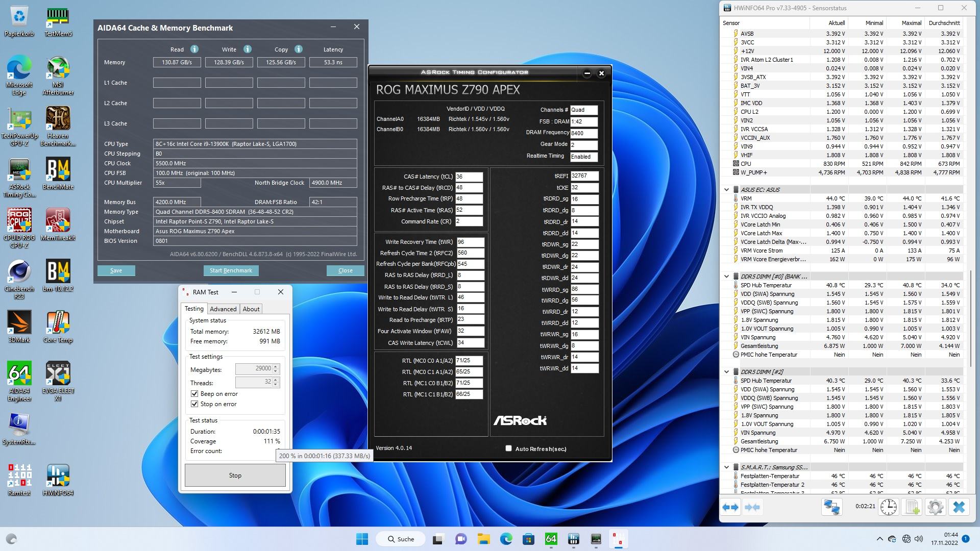Screen dimensions: 980x551
Task: Click Start Benchmark button in AIDA64
Action: coord(230,270)
